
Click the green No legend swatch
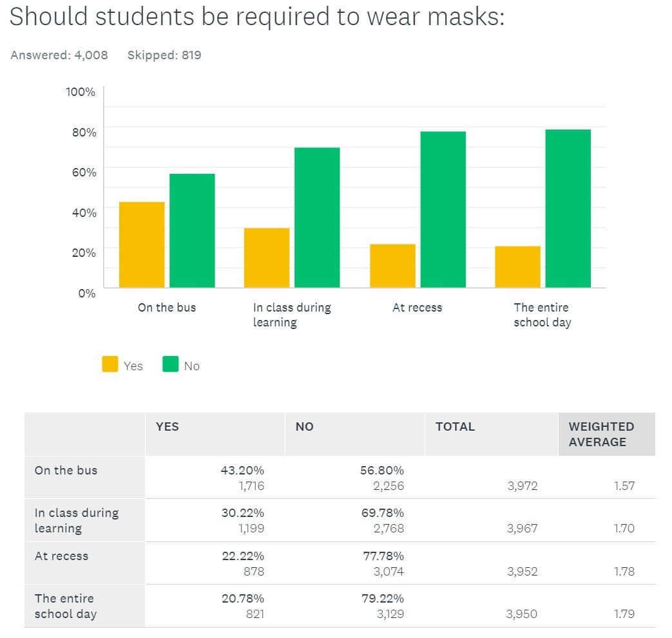click(170, 364)
